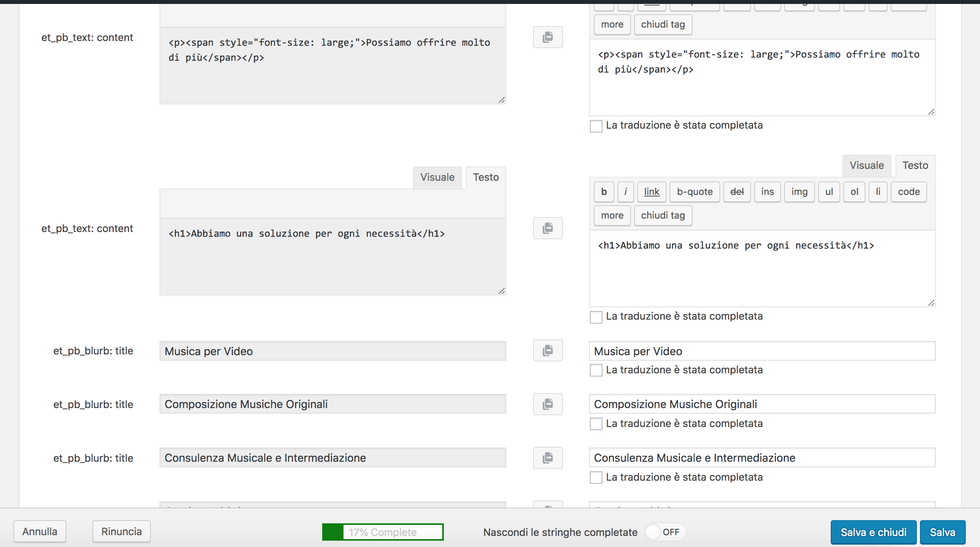Check completed box under 'Composizione Musiche Originali'
The image size is (980, 547).
[x=596, y=424]
